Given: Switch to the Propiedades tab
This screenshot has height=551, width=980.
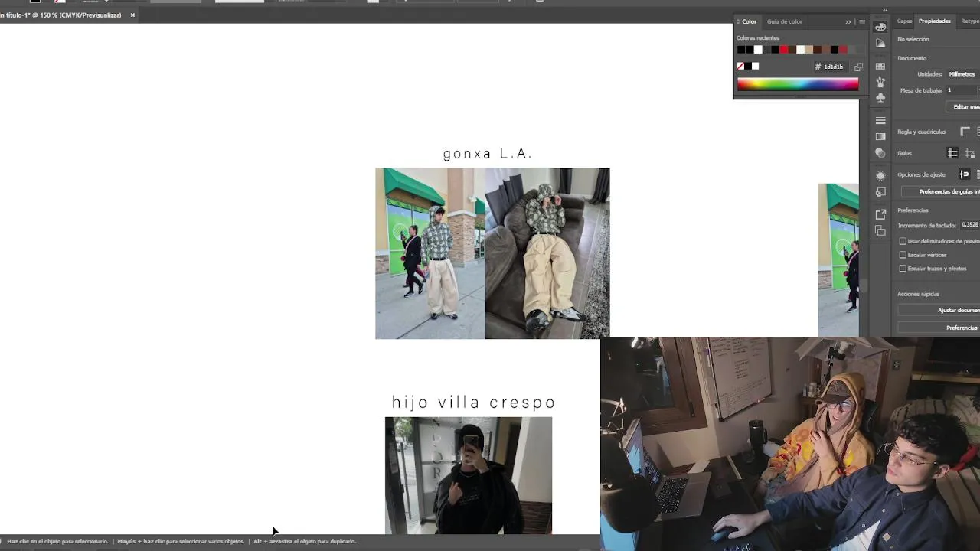Looking at the screenshot, I should [935, 21].
